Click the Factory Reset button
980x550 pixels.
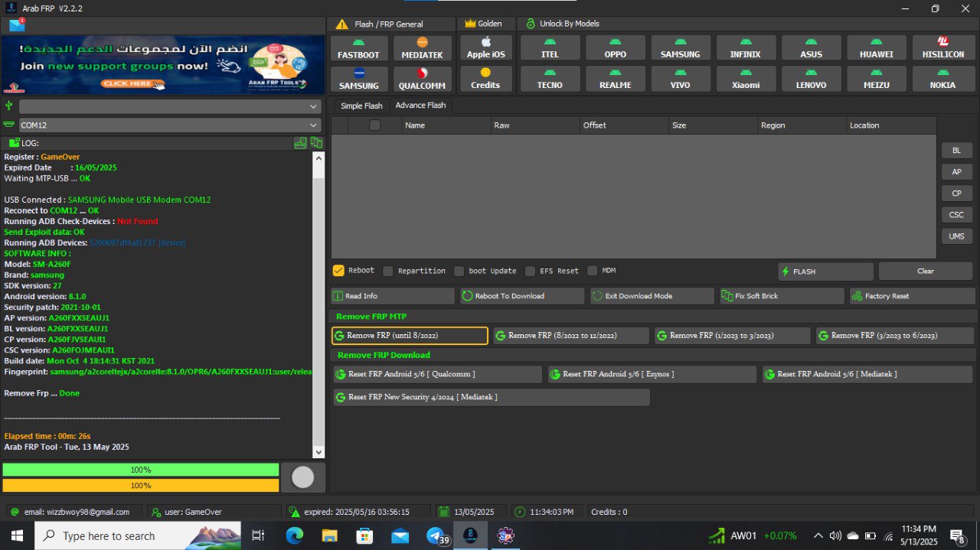913,296
